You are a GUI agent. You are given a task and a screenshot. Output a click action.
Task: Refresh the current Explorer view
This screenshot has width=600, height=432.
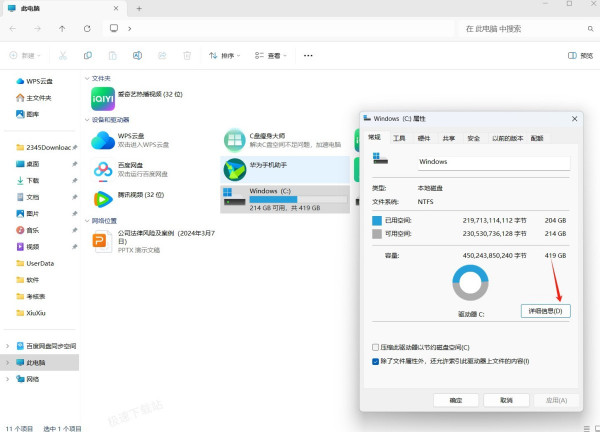coord(87,29)
